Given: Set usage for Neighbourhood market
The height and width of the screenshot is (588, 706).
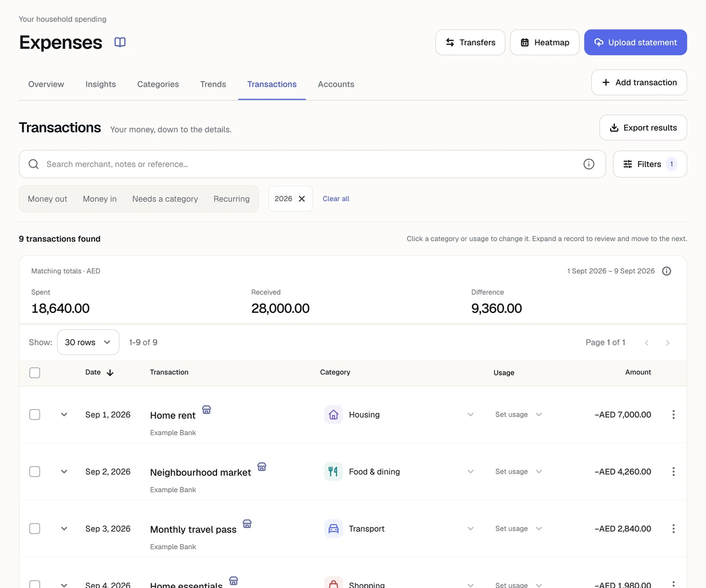Looking at the screenshot, I should click(518, 472).
